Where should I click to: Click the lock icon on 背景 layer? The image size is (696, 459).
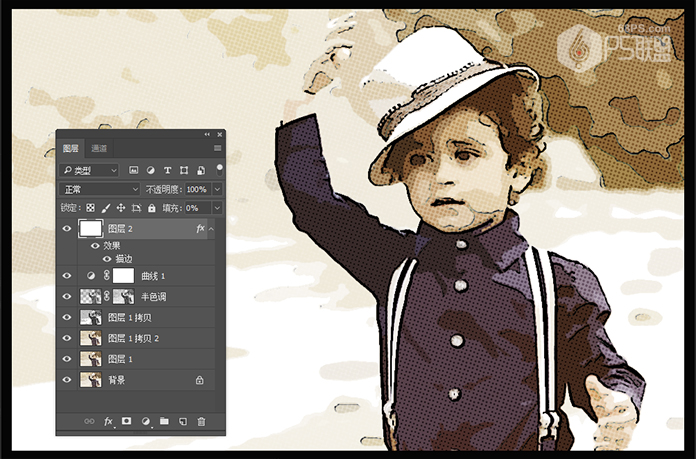[x=200, y=380]
